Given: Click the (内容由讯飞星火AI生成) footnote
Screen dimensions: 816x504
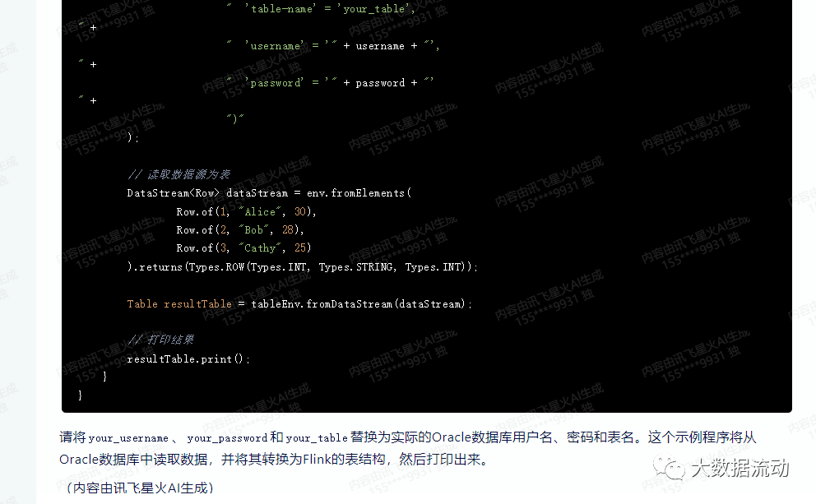Looking at the screenshot, I should point(140,488).
